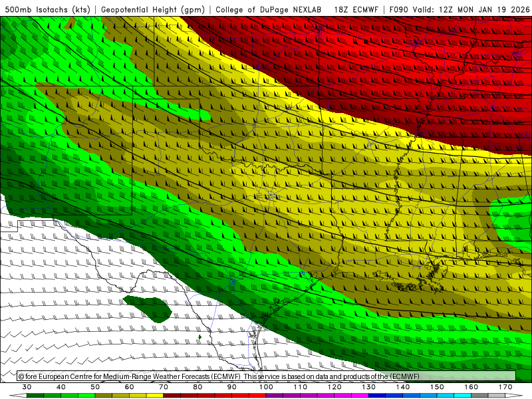Click the '110' color bar label
Screen dimensions: 532x399
click(301, 387)
